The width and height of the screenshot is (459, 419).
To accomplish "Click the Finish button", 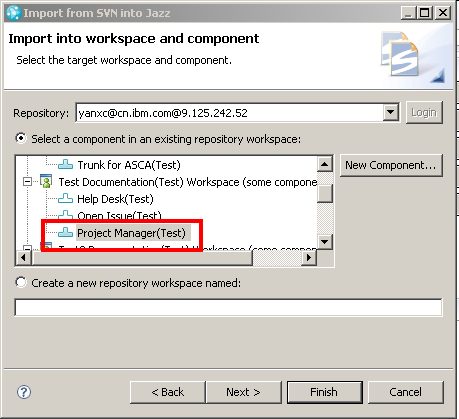I will pyautogui.click(x=325, y=392).
